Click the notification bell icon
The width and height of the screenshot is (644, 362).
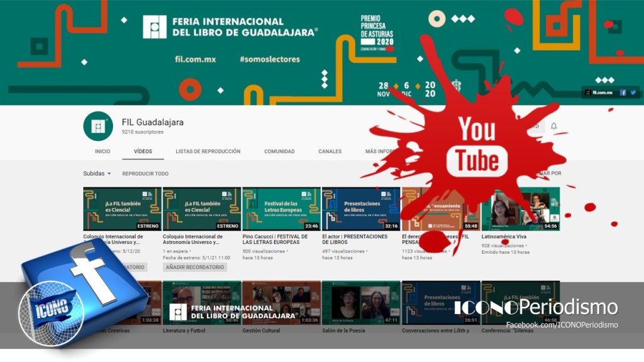pyautogui.click(x=553, y=126)
